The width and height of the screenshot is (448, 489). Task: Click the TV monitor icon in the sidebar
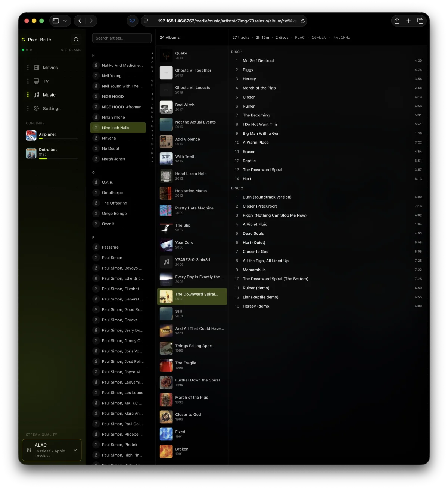coord(36,81)
